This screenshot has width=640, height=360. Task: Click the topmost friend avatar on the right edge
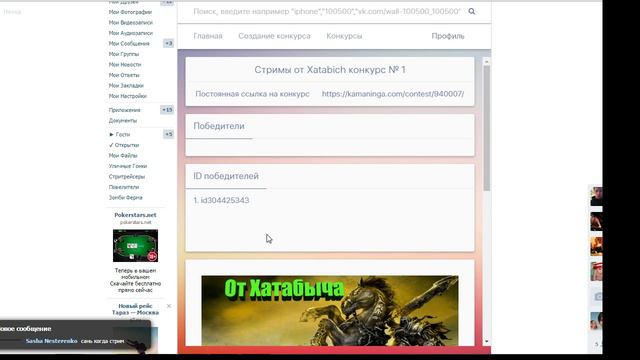pos(596,196)
